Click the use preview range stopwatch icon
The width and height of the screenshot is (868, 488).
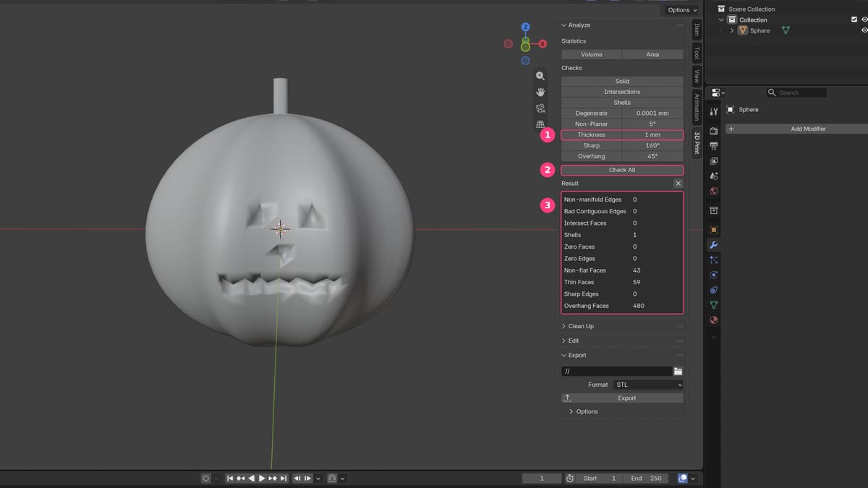[570, 478]
